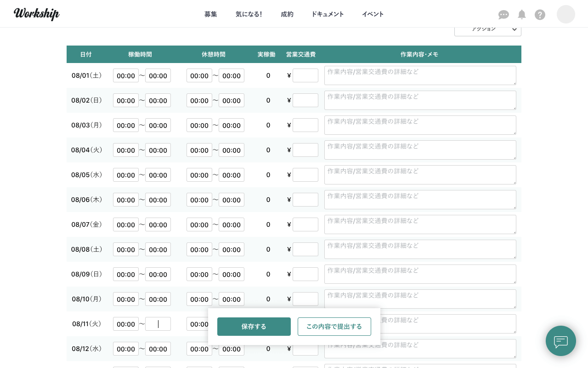Click the 稼働時間 column header
Screen dimensions: 588x368
[140, 54]
